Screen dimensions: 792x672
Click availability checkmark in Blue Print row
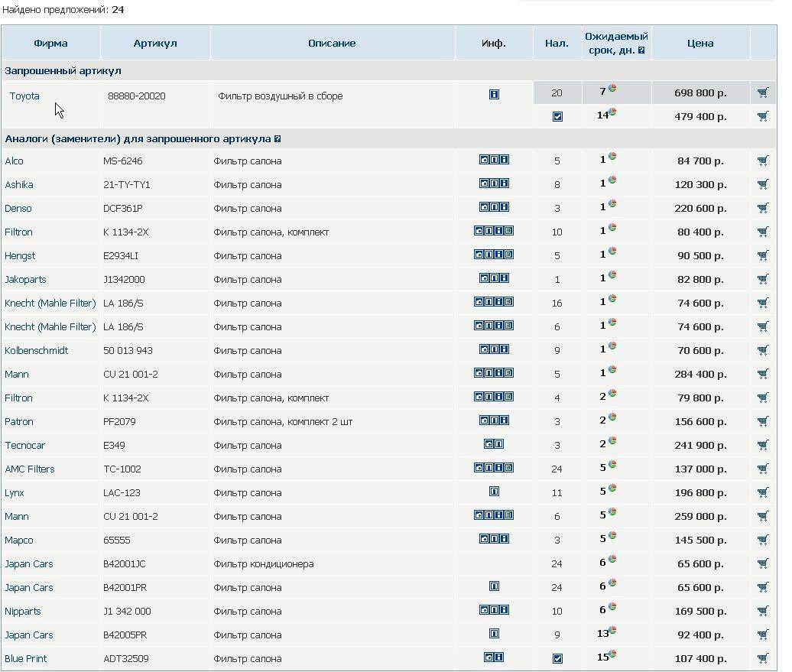(557, 658)
